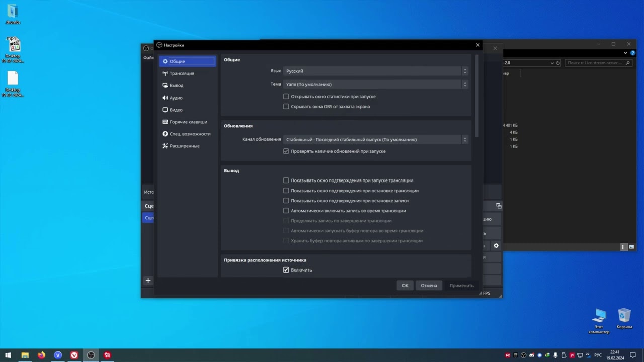
Task: Select the thumbs folder on the desktop
Action: tap(13, 14)
